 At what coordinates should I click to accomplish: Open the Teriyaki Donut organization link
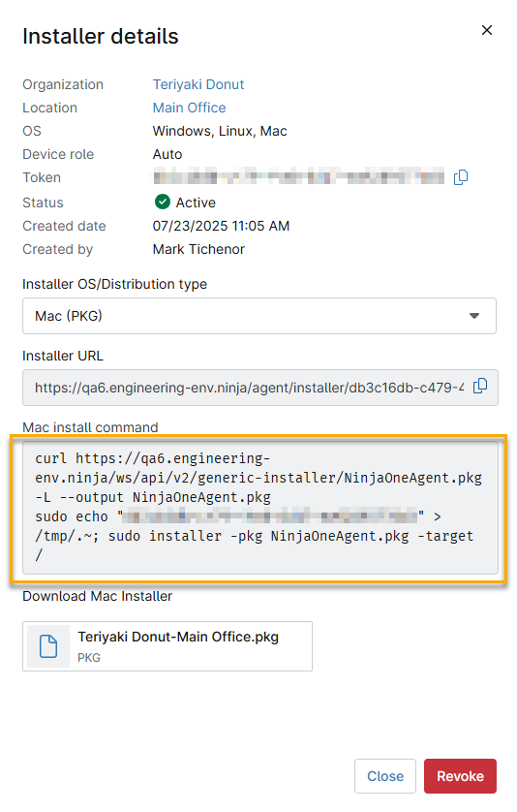[198, 84]
